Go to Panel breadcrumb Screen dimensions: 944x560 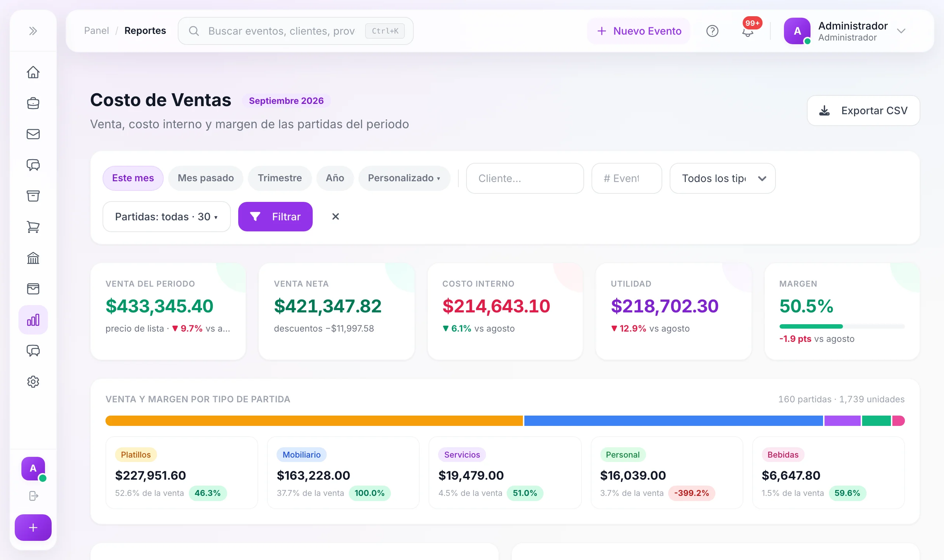pyautogui.click(x=96, y=31)
